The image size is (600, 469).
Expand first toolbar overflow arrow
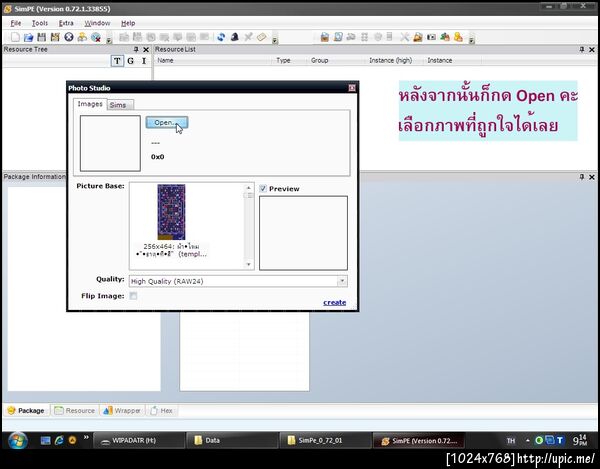tap(109, 40)
